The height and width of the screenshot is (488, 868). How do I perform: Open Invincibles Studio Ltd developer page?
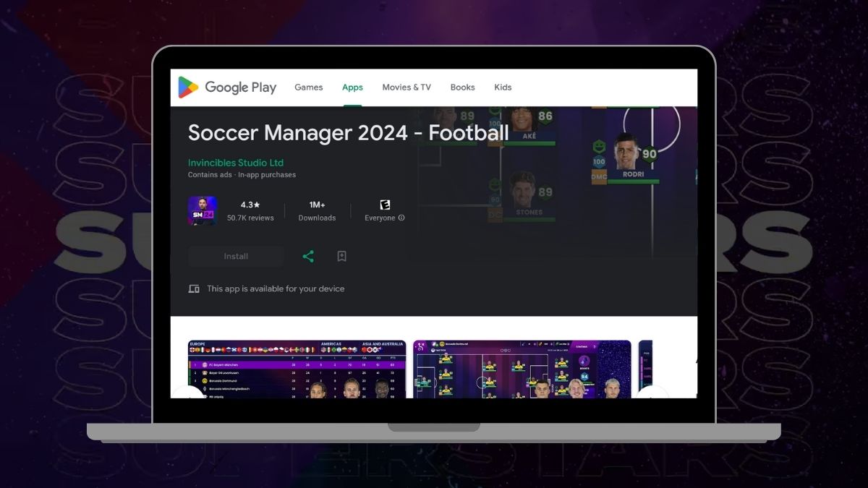pyautogui.click(x=236, y=163)
